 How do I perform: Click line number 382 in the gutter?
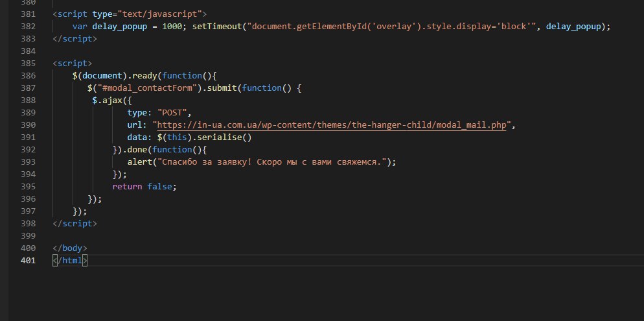28,27
